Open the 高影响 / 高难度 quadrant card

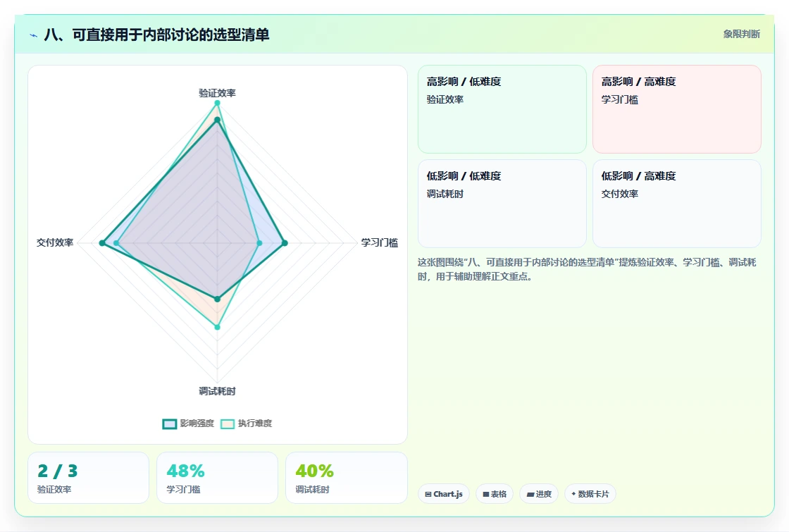point(677,109)
